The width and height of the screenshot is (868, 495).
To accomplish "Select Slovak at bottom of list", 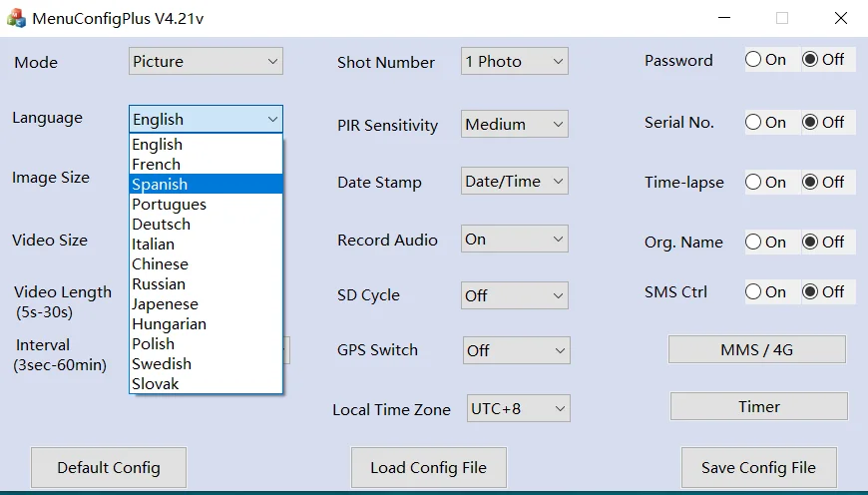I will click(x=156, y=384).
